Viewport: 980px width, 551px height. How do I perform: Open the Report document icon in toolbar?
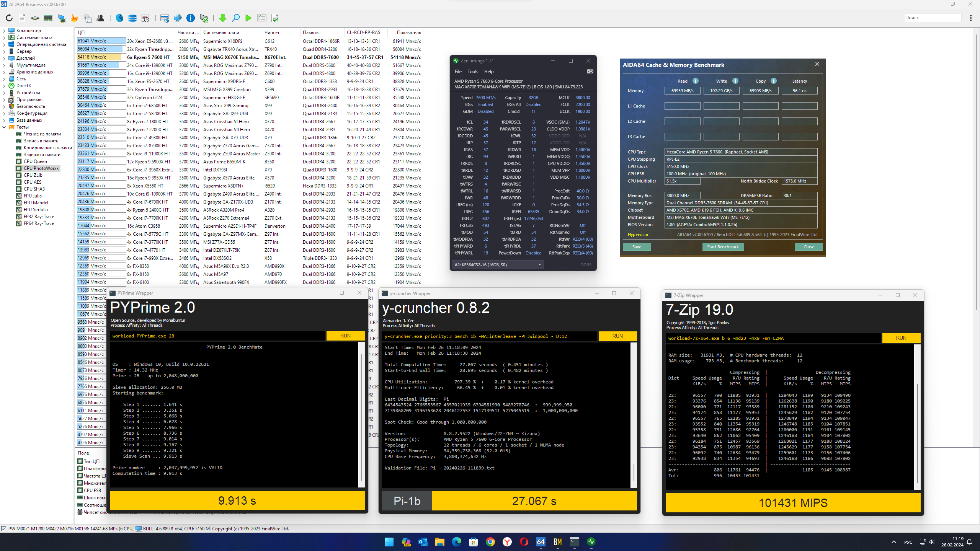click(x=22, y=18)
